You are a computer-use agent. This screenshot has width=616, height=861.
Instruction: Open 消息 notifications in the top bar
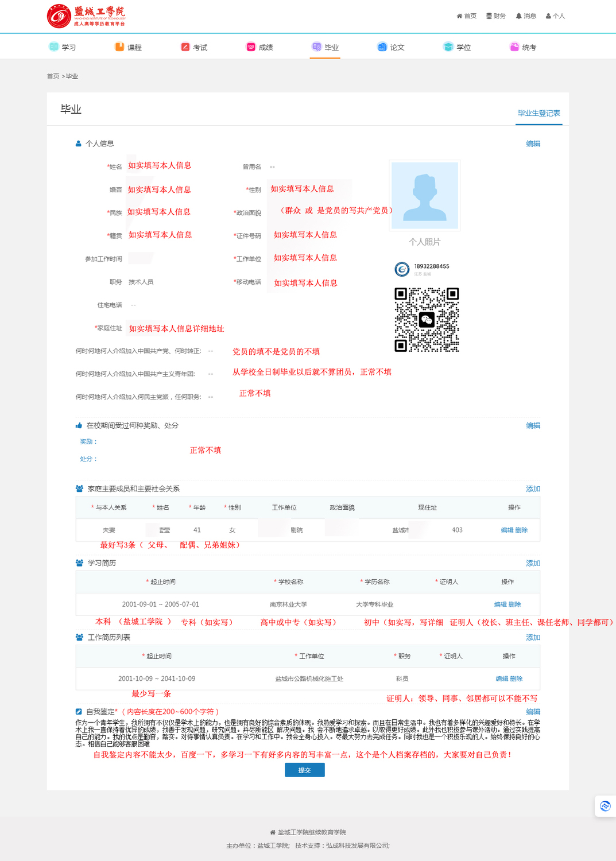click(526, 16)
